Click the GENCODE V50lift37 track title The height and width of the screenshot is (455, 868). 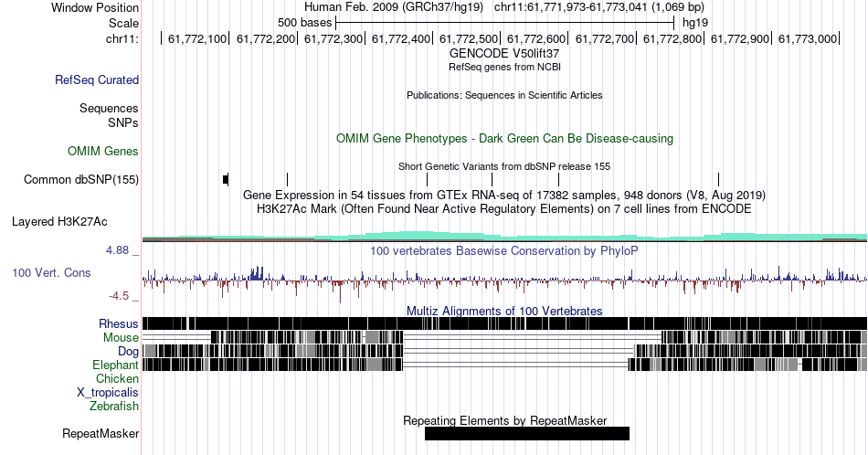point(504,54)
